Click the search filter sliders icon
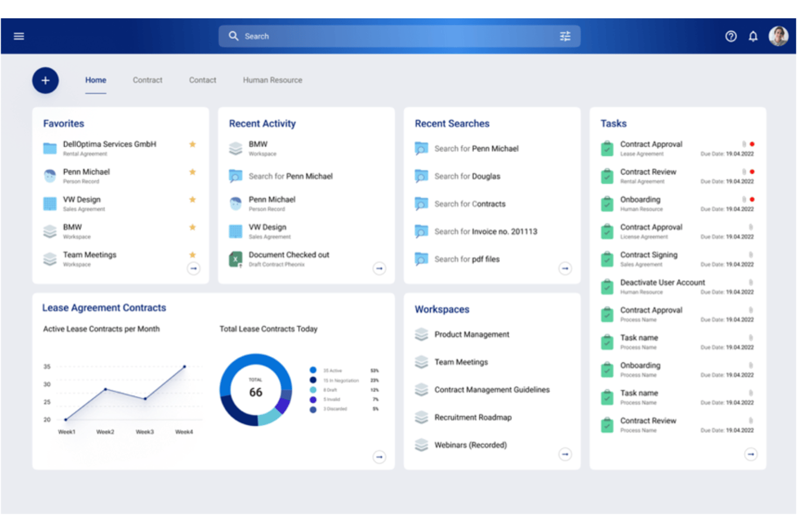Screen dimensions: 798x532 point(565,36)
